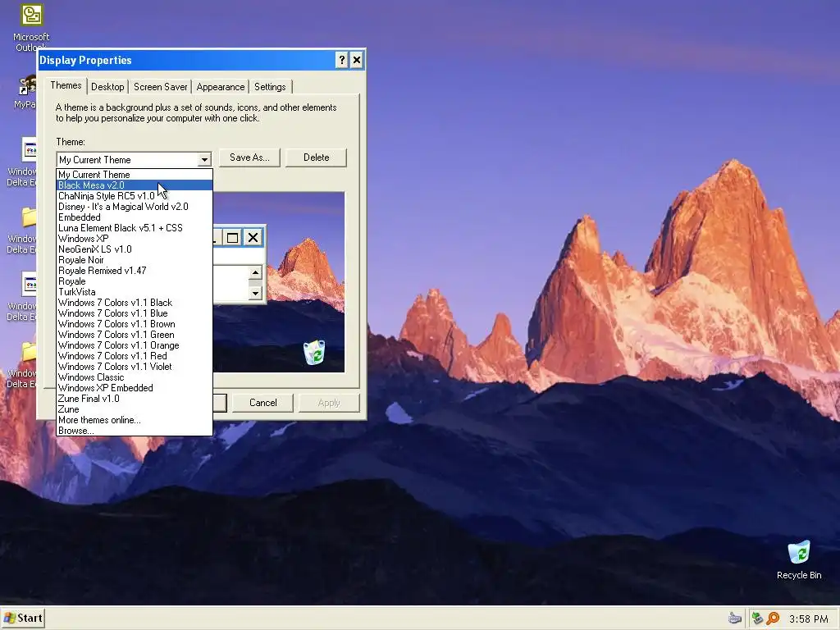Click the help question mark button

tap(342, 60)
